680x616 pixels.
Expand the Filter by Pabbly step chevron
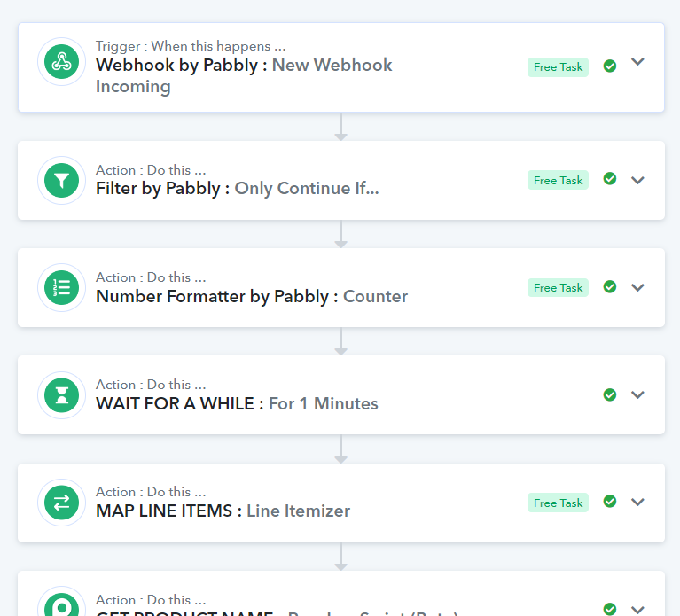[637, 180]
